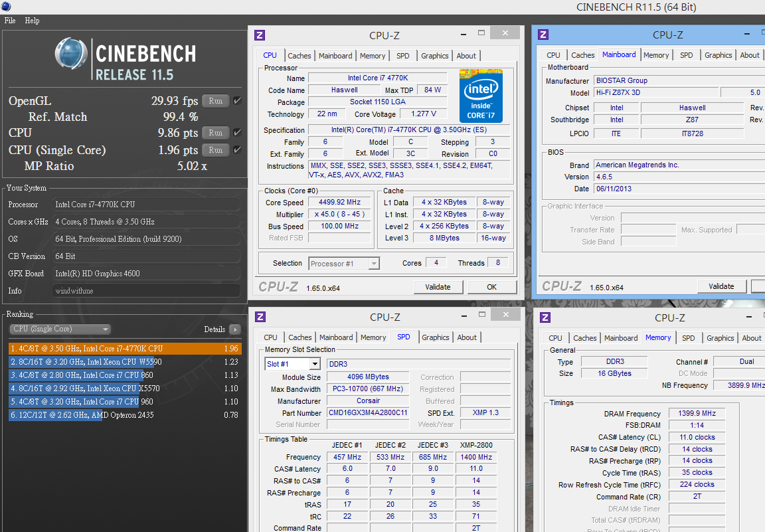Open the Help menu in Cinebench
The width and height of the screenshot is (765, 532).
pos(32,21)
